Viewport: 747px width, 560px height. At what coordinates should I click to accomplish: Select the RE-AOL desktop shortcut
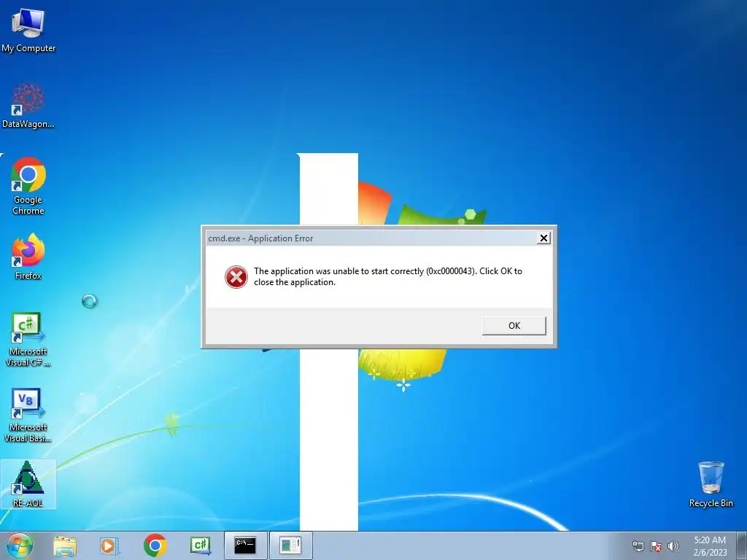pos(28,484)
